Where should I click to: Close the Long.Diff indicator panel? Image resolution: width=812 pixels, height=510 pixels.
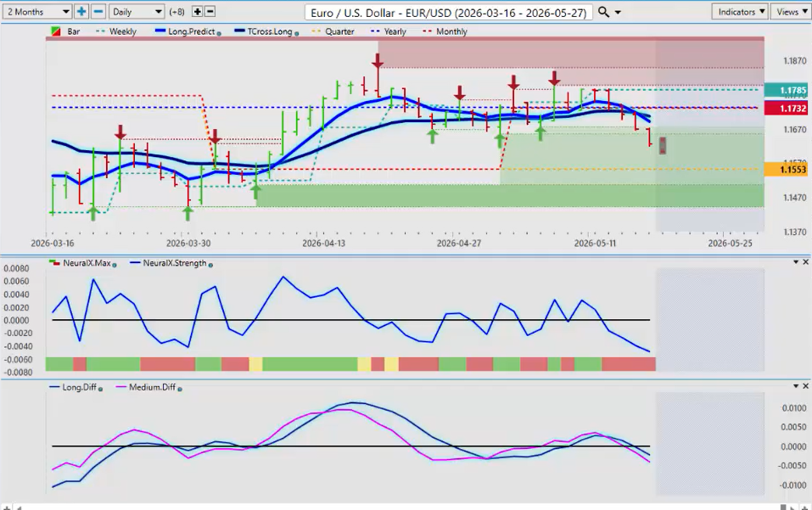click(805, 386)
